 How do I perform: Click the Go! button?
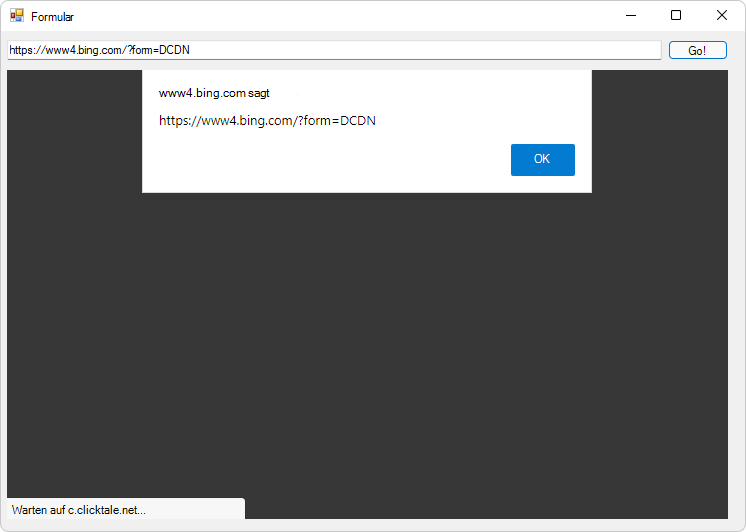click(697, 50)
